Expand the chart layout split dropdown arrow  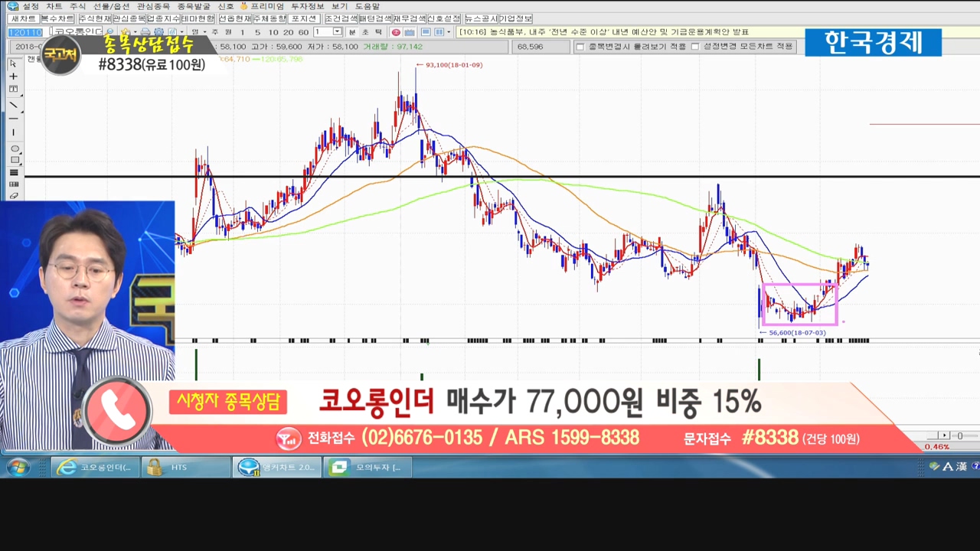coord(449,32)
